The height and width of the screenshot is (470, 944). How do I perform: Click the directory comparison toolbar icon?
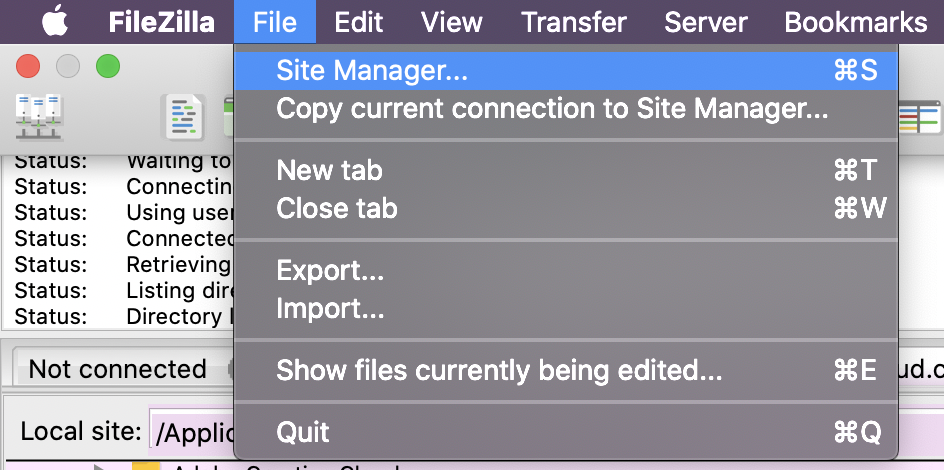919,117
